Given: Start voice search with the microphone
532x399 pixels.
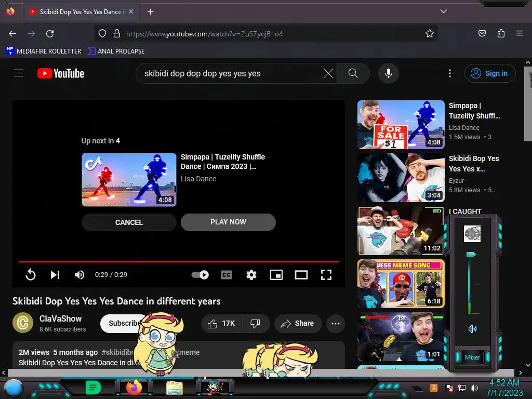Looking at the screenshot, I should [x=389, y=73].
